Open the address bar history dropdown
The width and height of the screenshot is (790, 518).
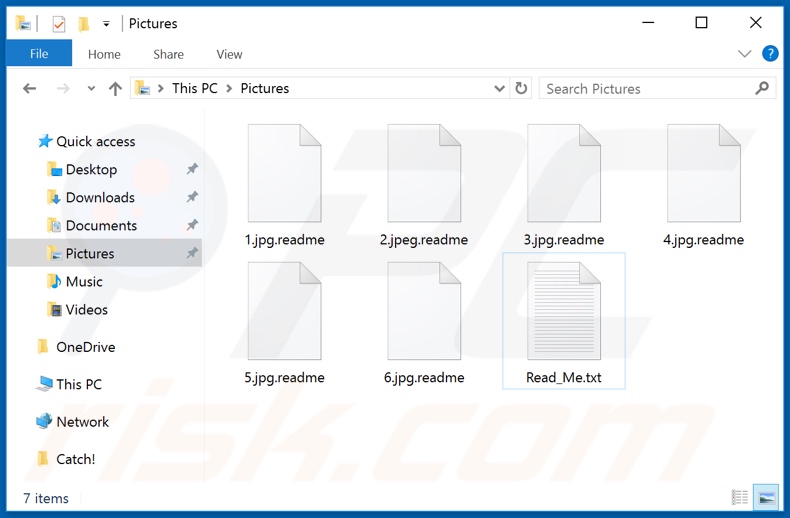tap(500, 89)
